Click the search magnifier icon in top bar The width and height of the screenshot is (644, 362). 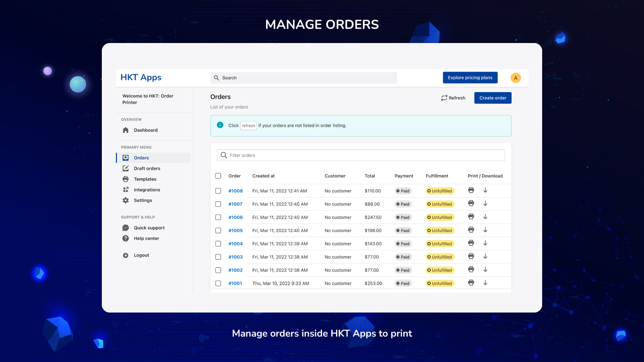(217, 78)
